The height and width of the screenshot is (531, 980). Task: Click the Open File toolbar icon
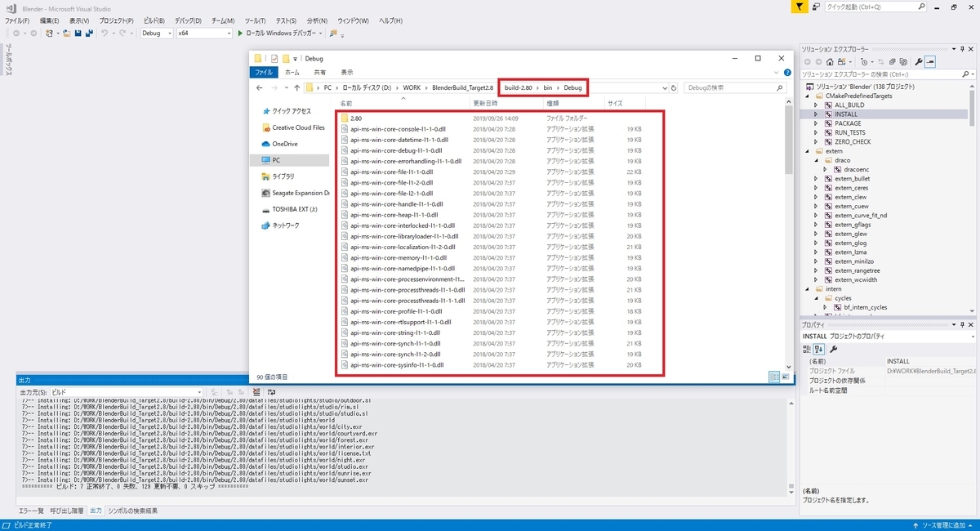point(66,33)
